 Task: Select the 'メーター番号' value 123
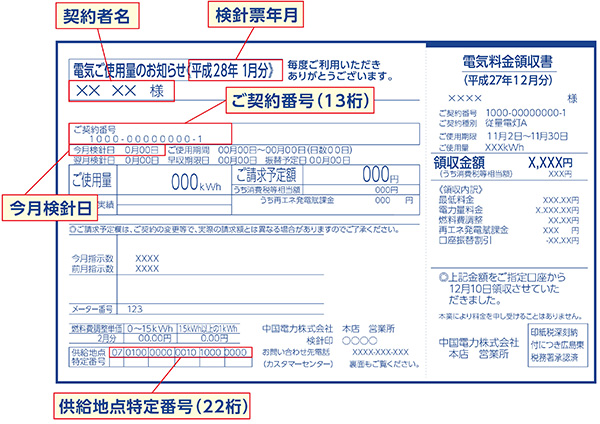[x=135, y=309]
